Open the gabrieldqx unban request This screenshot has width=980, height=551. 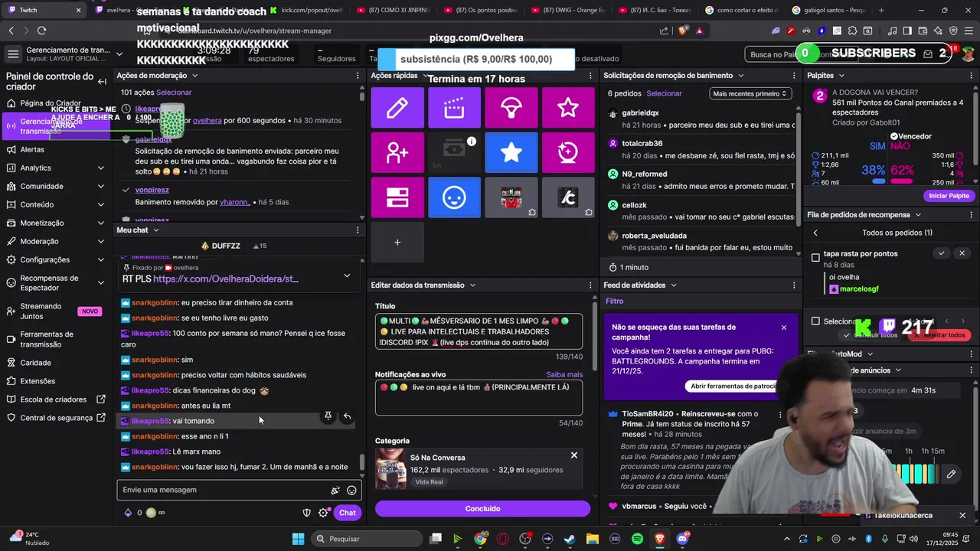(701, 119)
